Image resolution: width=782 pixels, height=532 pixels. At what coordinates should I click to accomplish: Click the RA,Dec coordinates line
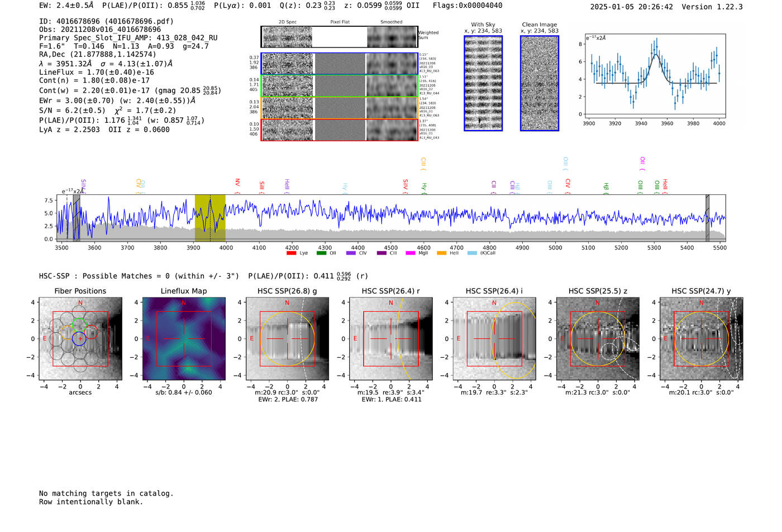[98, 54]
